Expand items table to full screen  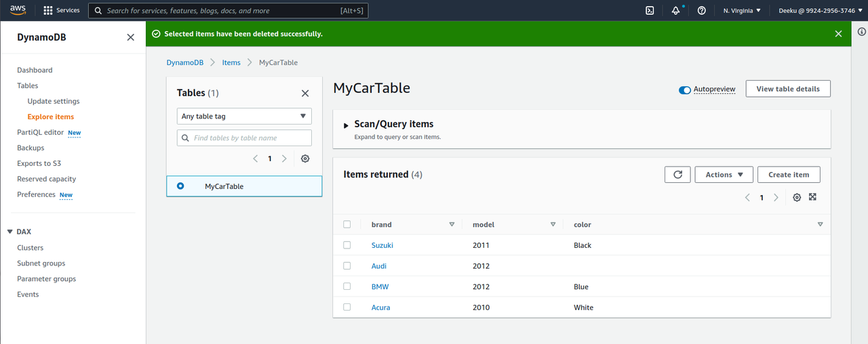click(x=812, y=197)
